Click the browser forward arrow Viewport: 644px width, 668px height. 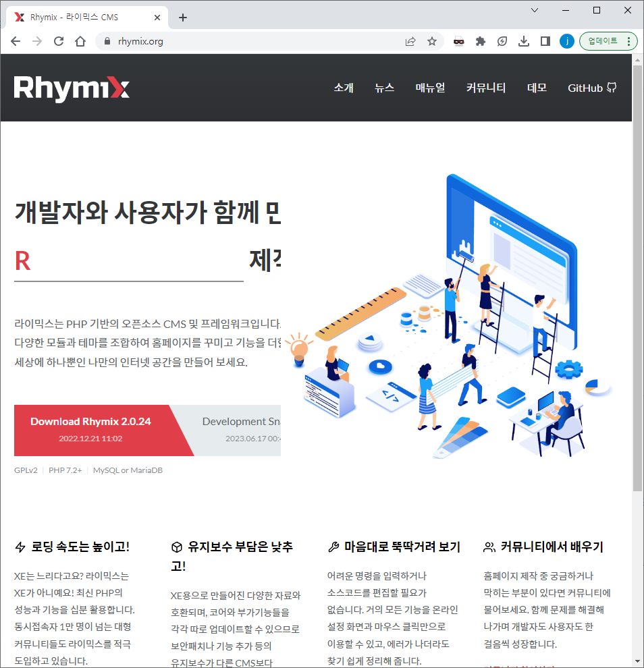(38, 41)
